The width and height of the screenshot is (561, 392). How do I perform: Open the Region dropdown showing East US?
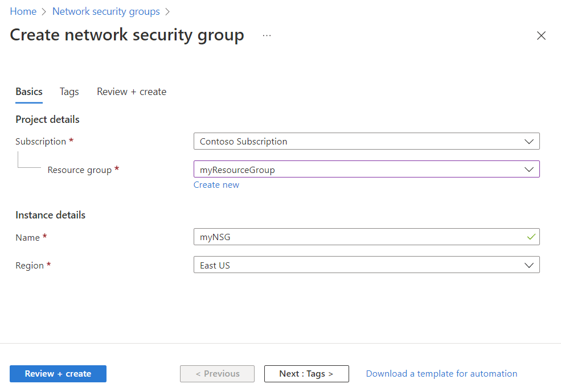[366, 265]
